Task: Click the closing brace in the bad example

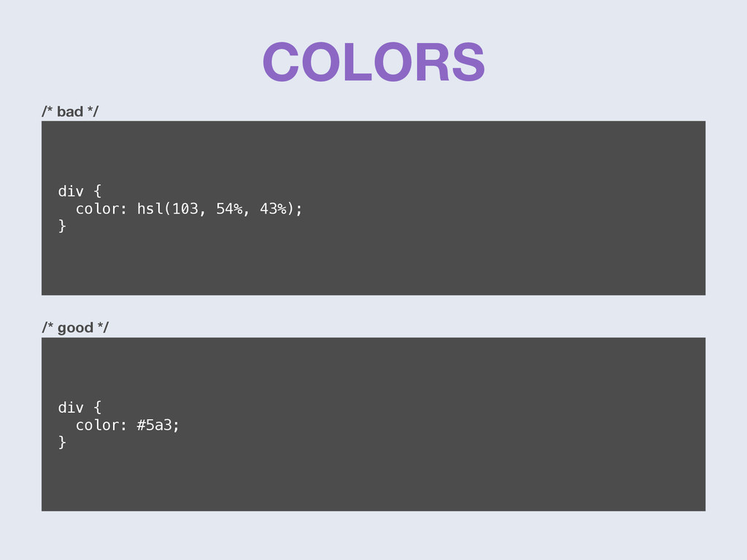Action: [x=62, y=226]
